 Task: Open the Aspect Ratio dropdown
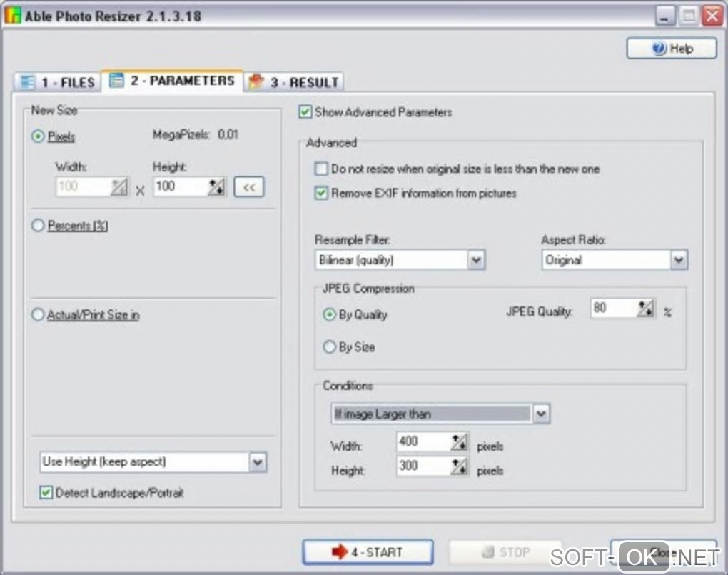coord(679,260)
